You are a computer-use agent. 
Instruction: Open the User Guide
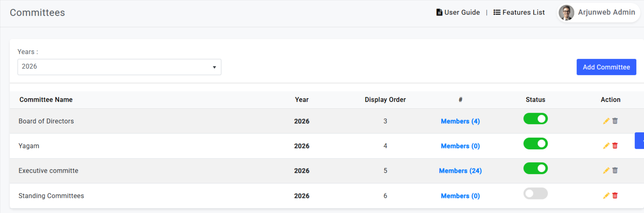[458, 13]
